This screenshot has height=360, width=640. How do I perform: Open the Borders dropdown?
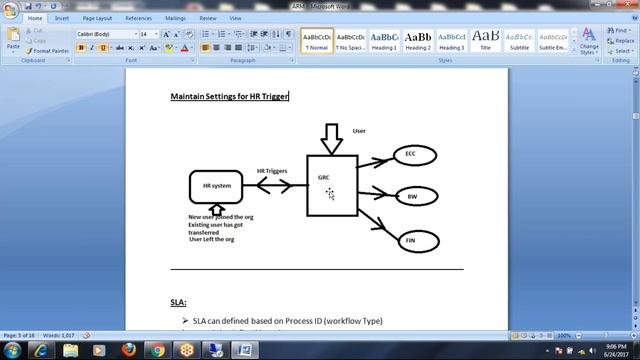pos(290,48)
